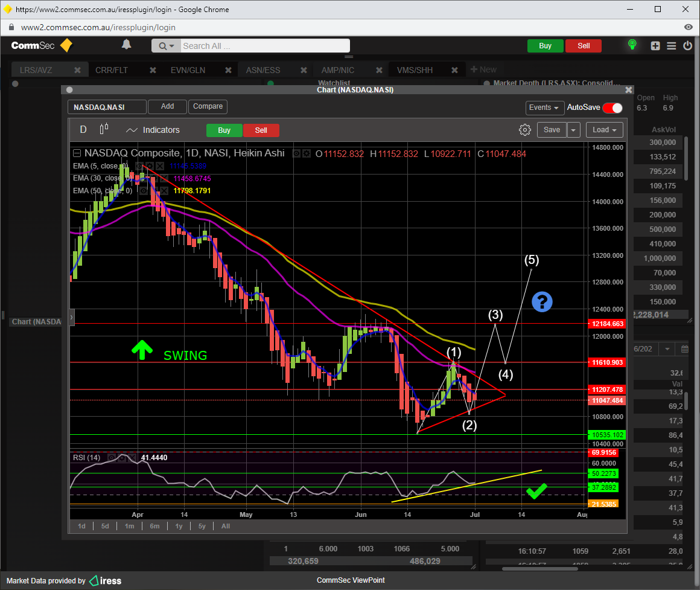Click the green lightbulb icon in header

point(632,45)
